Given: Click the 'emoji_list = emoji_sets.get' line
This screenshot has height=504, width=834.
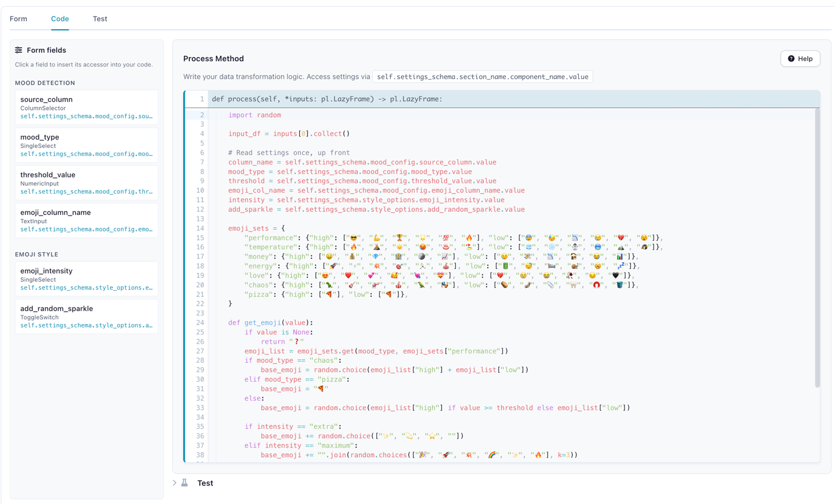Looking at the screenshot, I should coord(376,351).
